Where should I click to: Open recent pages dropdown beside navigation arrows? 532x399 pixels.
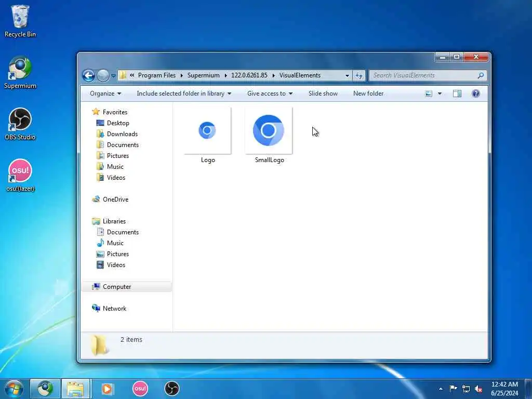click(x=113, y=76)
